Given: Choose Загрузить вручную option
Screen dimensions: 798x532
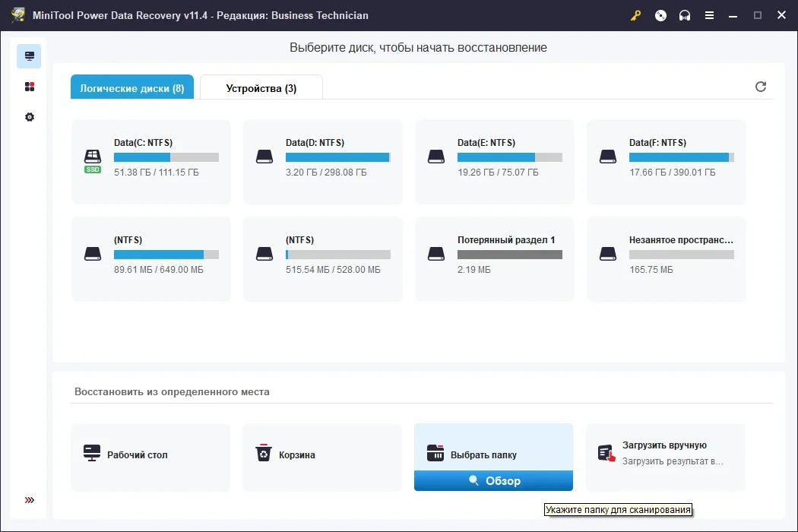Looking at the screenshot, I should [x=666, y=458].
